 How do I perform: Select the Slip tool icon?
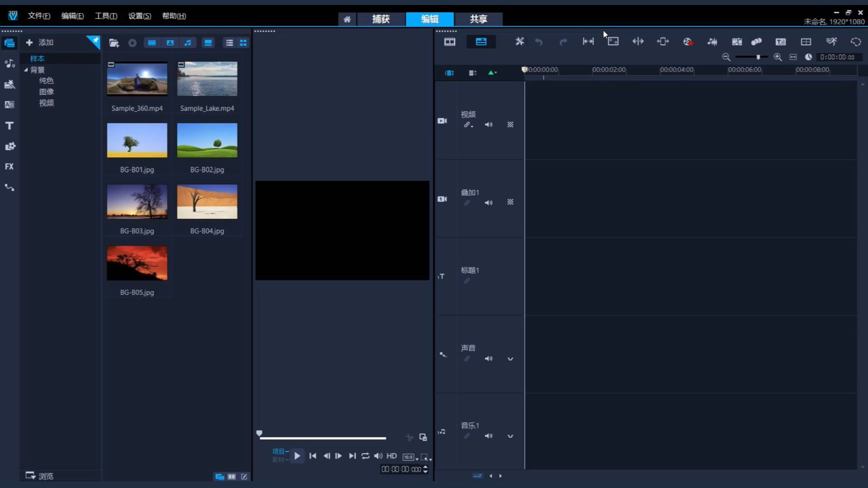(x=588, y=42)
